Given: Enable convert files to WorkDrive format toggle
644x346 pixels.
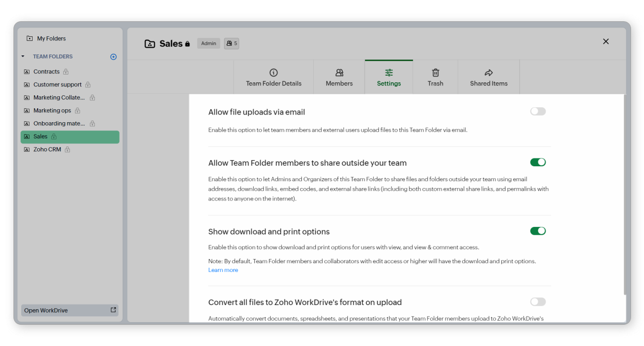Looking at the screenshot, I should tap(537, 302).
